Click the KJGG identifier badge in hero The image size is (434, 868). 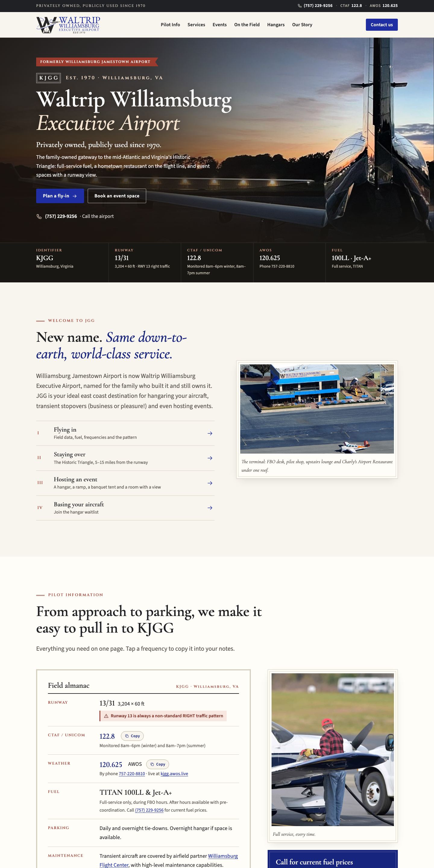tap(49, 78)
